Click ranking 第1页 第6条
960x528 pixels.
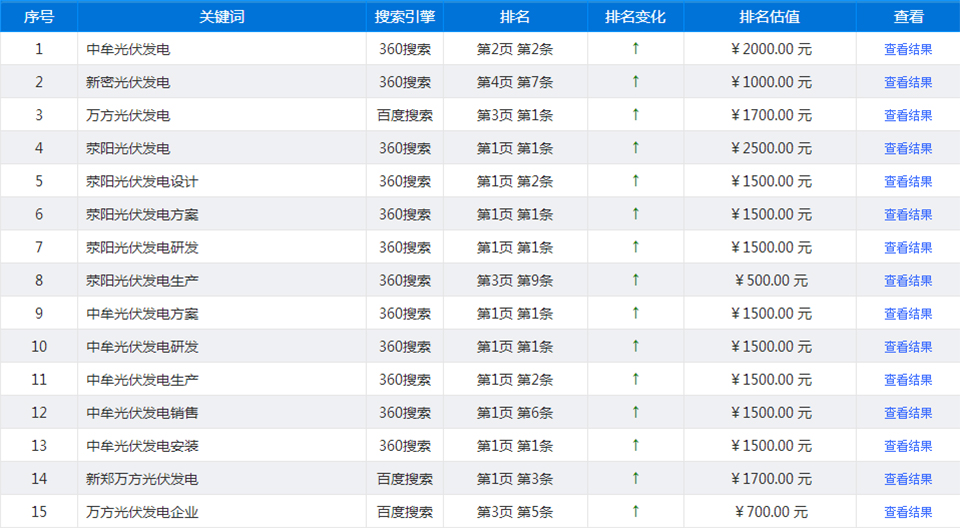pyautogui.click(x=515, y=413)
